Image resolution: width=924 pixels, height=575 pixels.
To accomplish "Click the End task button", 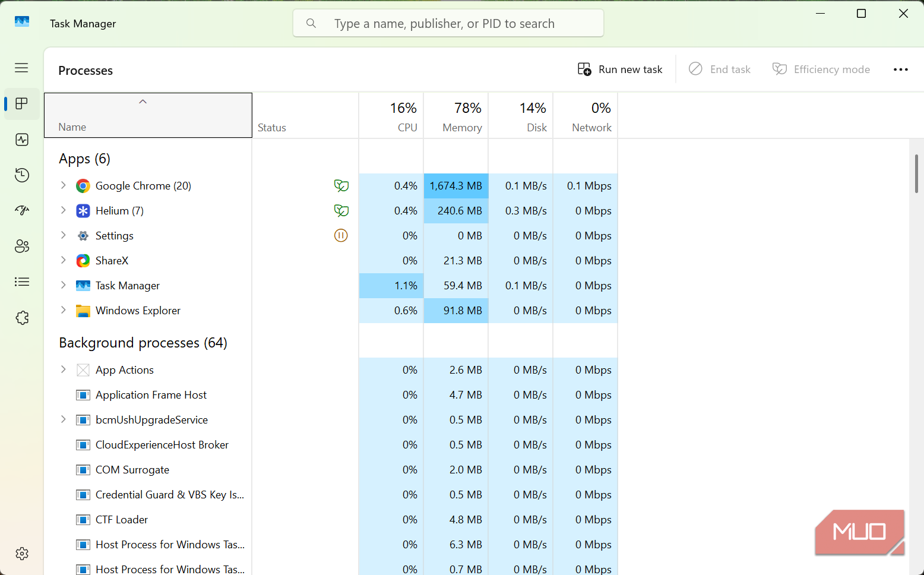I will click(x=720, y=69).
